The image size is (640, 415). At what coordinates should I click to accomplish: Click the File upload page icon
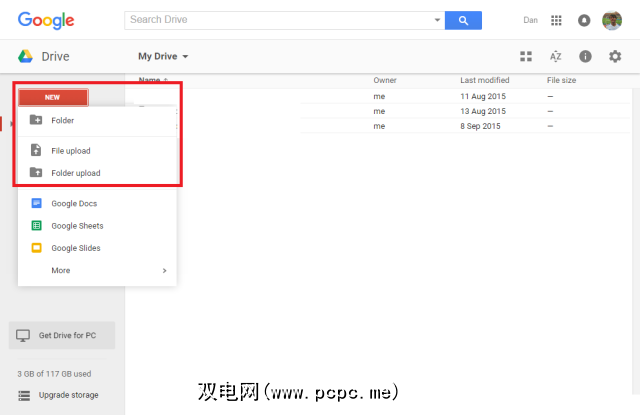36,150
